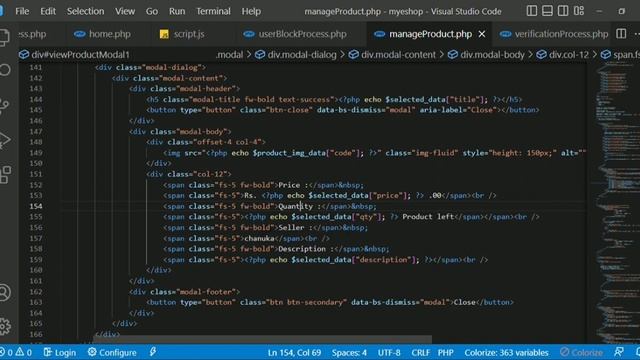Screen dimensions: 640x360
Task: Select breadcrumb div#viewProductModal1
Action: point(75,55)
